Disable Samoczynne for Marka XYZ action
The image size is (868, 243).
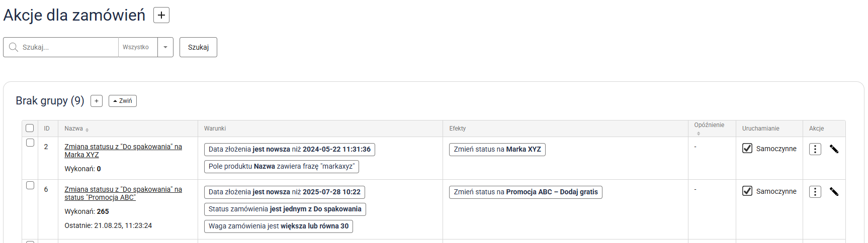click(x=747, y=148)
